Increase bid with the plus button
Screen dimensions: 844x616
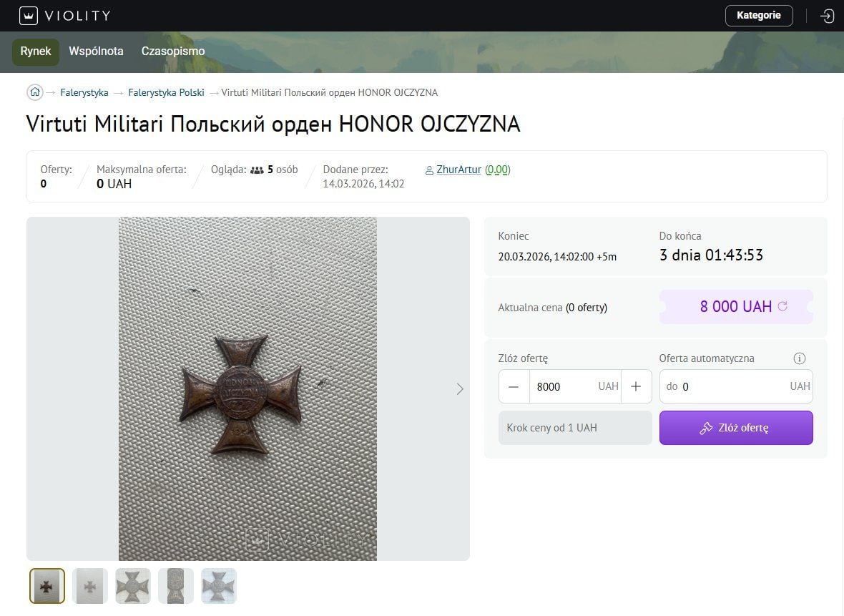[x=636, y=386]
